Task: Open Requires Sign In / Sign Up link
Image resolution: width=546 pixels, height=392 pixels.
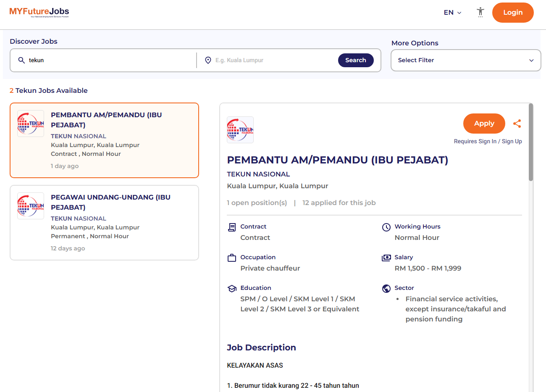Action: point(488,142)
